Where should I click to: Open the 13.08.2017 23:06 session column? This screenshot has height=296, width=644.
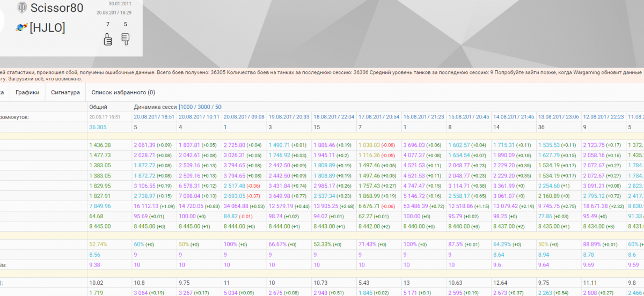(x=558, y=116)
